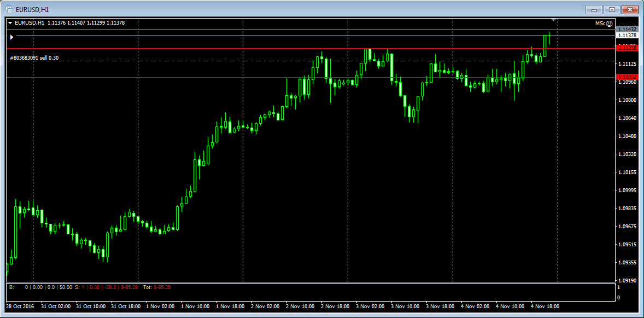Screen dimensions: 644x318
Task: Click the 1.10155 price axis label
Action: (627, 172)
